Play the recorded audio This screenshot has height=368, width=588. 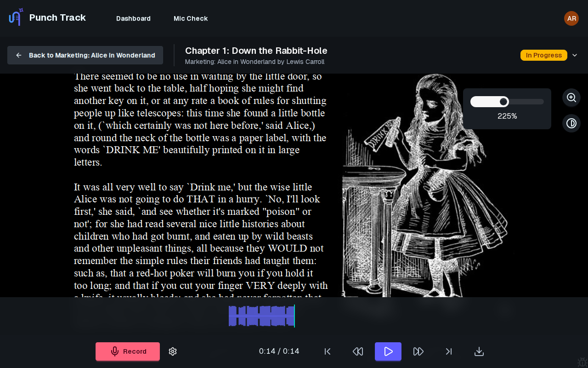[388, 351]
